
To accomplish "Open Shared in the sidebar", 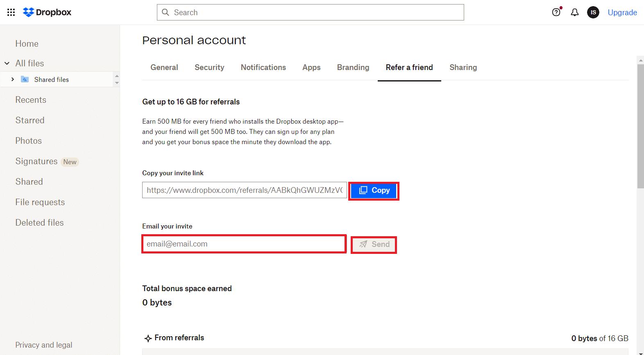I will pos(29,182).
